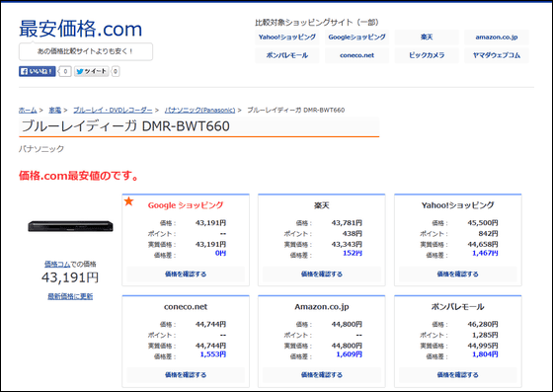The height and width of the screenshot is (392, 553).
Task: Click Yahoo!ショッピング price 45,500円
Action: click(x=483, y=223)
